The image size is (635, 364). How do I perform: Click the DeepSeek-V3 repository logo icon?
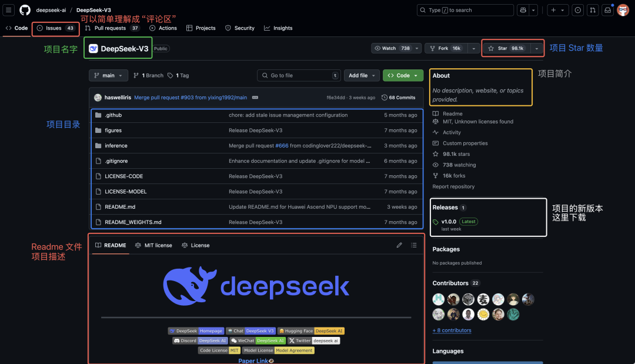point(93,49)
